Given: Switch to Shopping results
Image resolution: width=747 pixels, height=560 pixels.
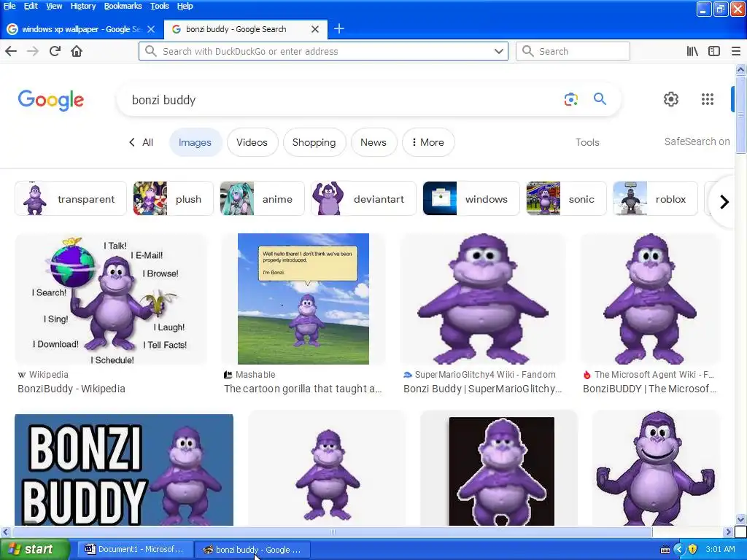Looking at the screenshot, I should tap(314, 142).
